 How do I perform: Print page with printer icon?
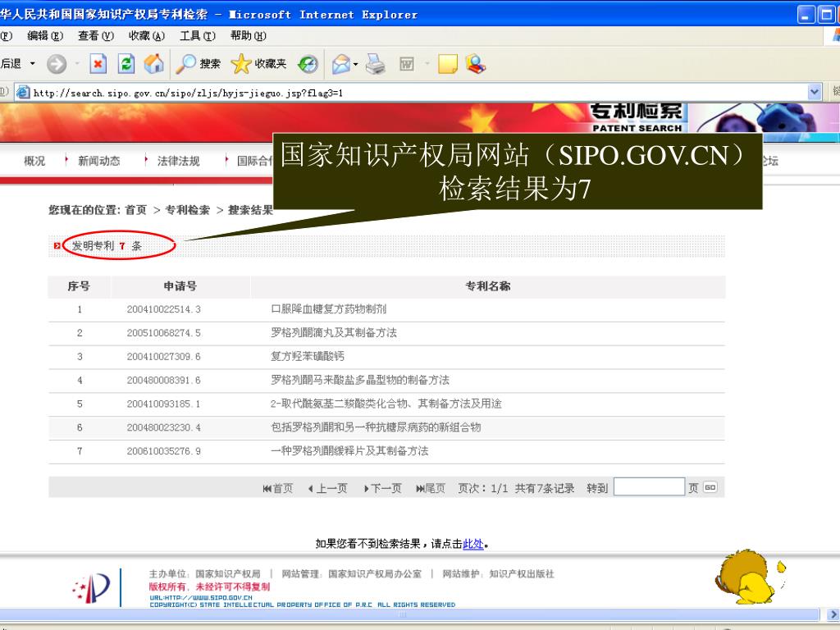click(376, 64)
